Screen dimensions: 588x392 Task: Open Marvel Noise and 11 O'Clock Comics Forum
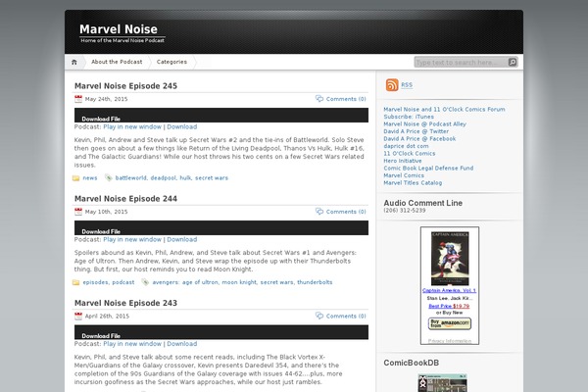click(444, 110)
